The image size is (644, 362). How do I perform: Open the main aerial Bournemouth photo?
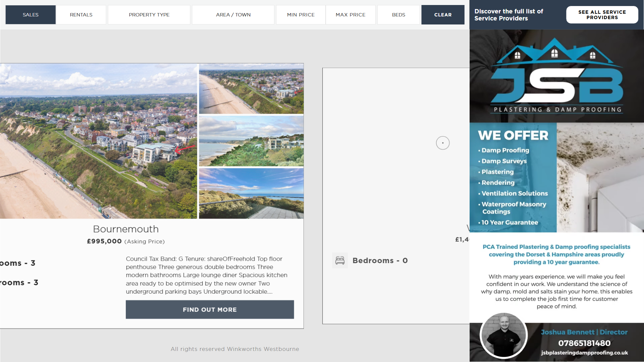[x=99, y=141]
